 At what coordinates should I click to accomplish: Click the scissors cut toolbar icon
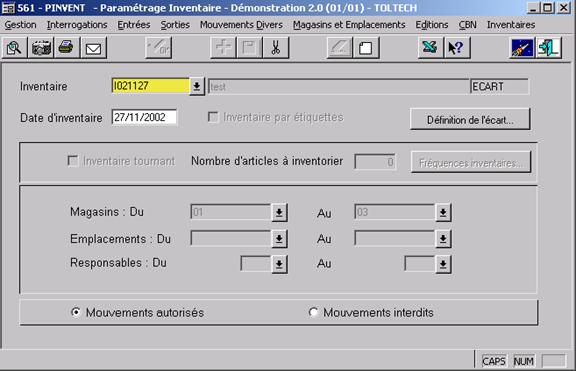pos(276,48)
